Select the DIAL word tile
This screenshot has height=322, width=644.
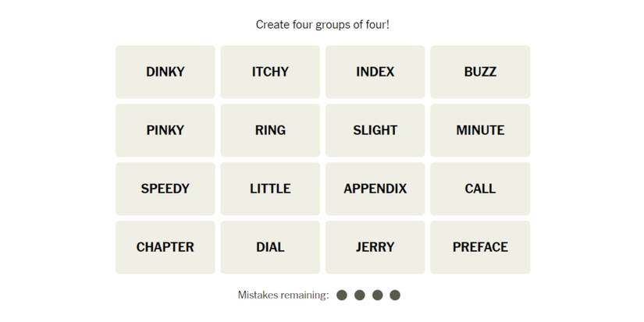click(270, 247)
